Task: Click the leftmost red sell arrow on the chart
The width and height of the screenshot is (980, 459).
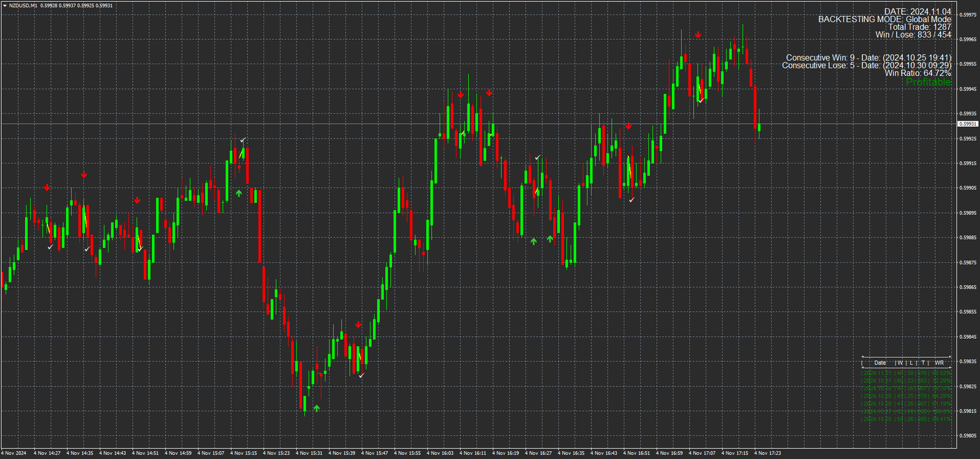Action: pyautogui.click(x=47, y=188)
